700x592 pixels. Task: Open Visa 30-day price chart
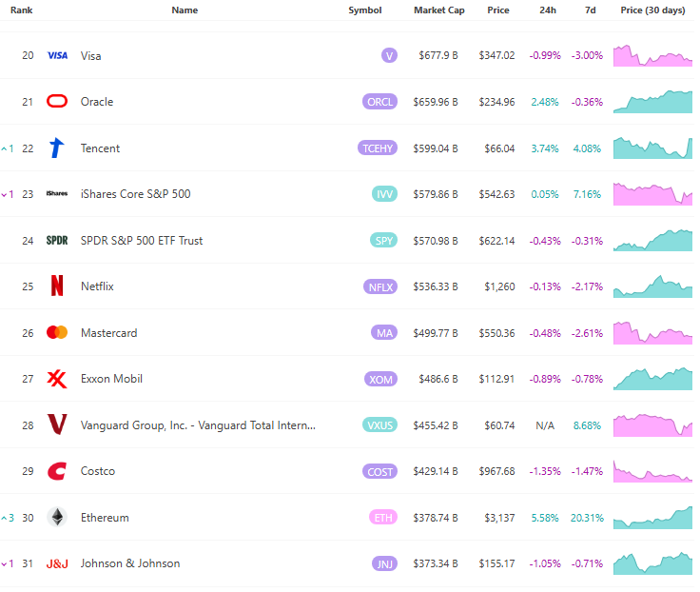point(652,55)
